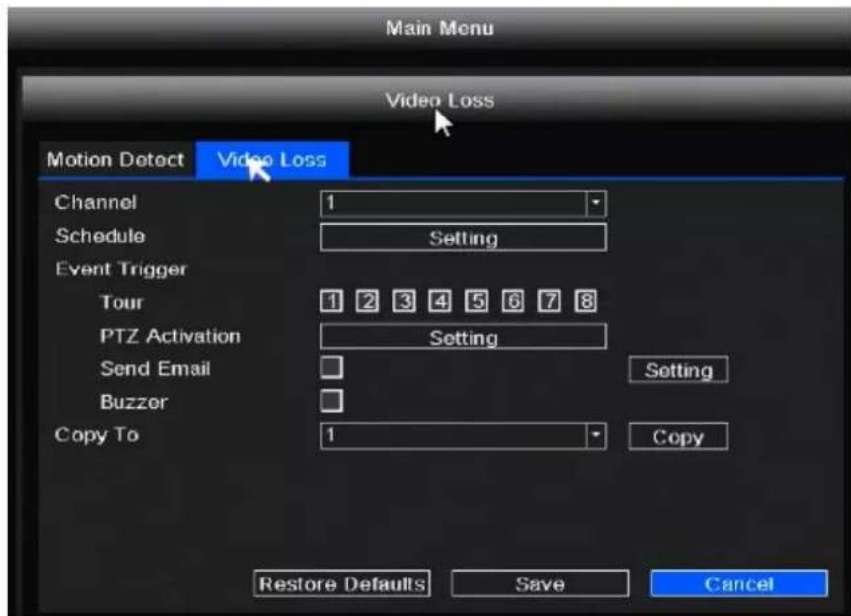The width and height of the screenshot is (851, 616).
Task: Select the Video Loss tab
Action: point(272,160)
